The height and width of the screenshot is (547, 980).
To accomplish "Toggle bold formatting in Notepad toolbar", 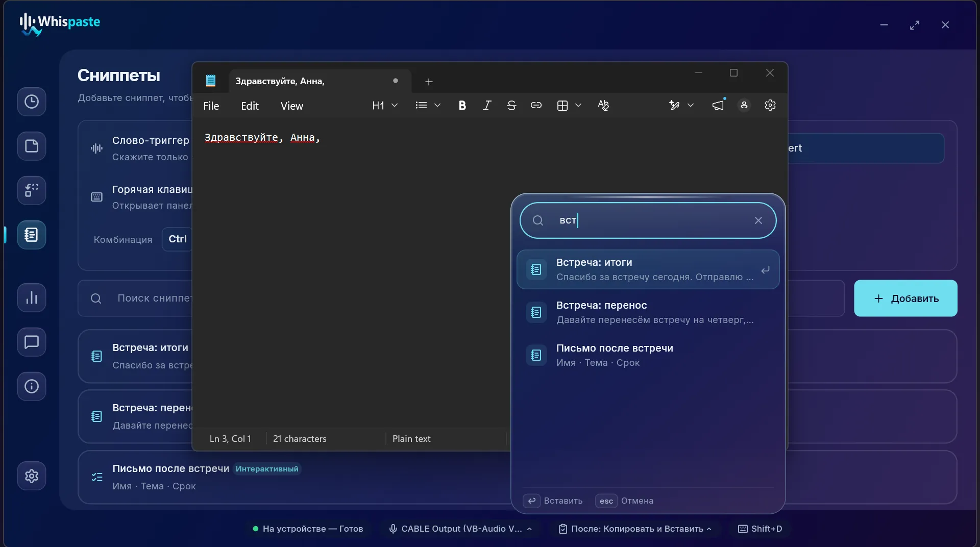I will (x=462, y=106).
